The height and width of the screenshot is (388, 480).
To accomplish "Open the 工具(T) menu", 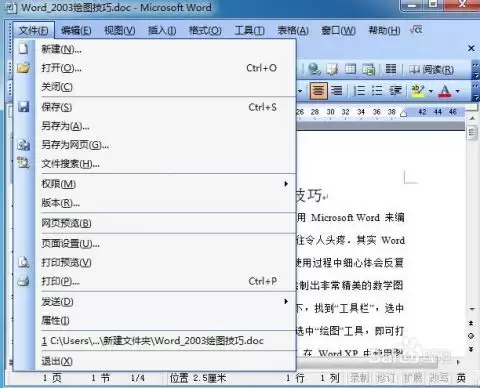I will point(250,31).
